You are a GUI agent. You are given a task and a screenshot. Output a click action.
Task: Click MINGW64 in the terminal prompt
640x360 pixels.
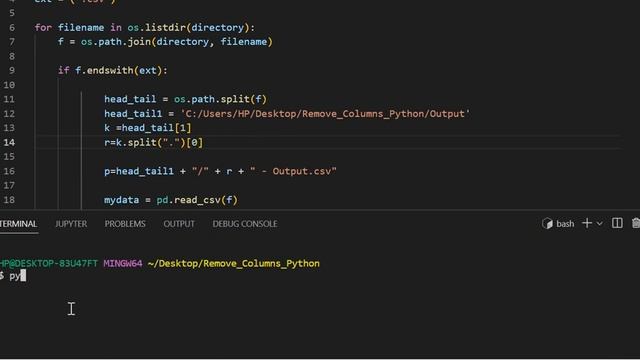click(x=123, y=264)
